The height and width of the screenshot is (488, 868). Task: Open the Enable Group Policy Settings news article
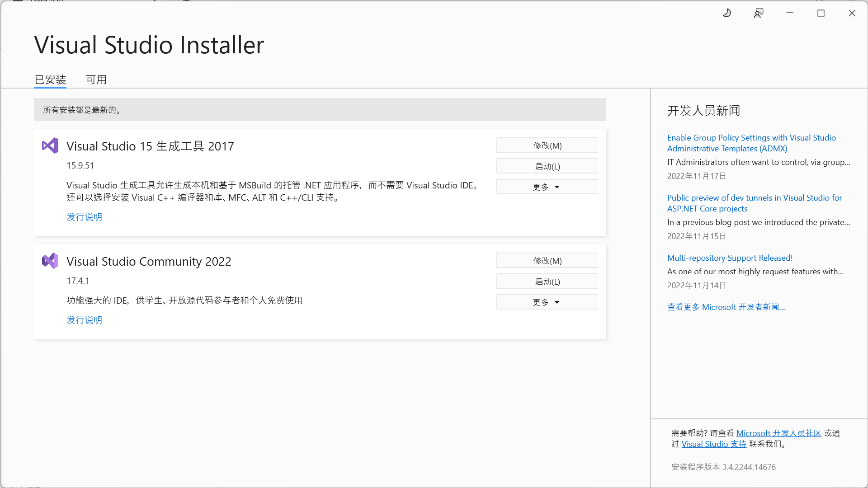tap(751, 143)
